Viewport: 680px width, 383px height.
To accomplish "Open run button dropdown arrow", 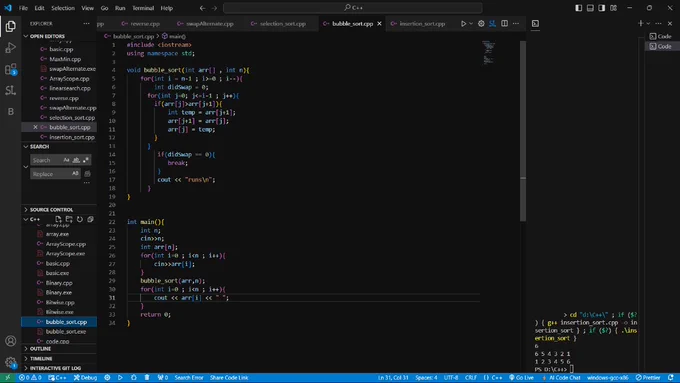I will (471, 23).
